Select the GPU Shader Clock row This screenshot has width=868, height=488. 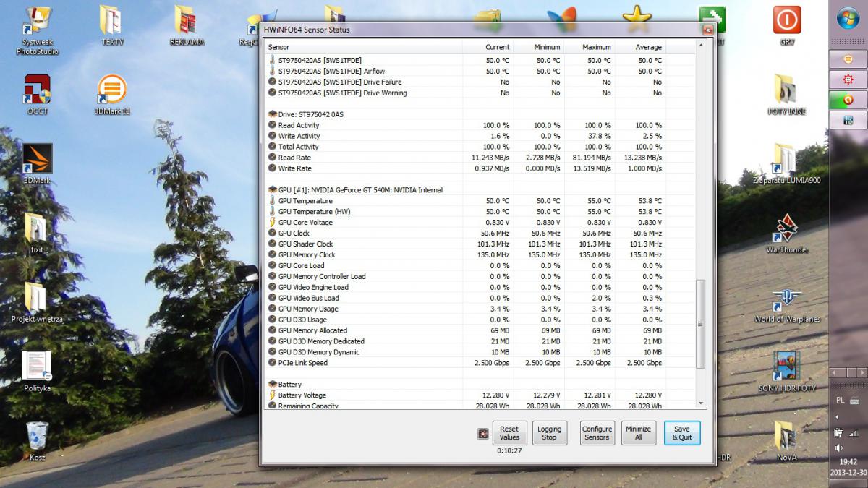(481, 244)
